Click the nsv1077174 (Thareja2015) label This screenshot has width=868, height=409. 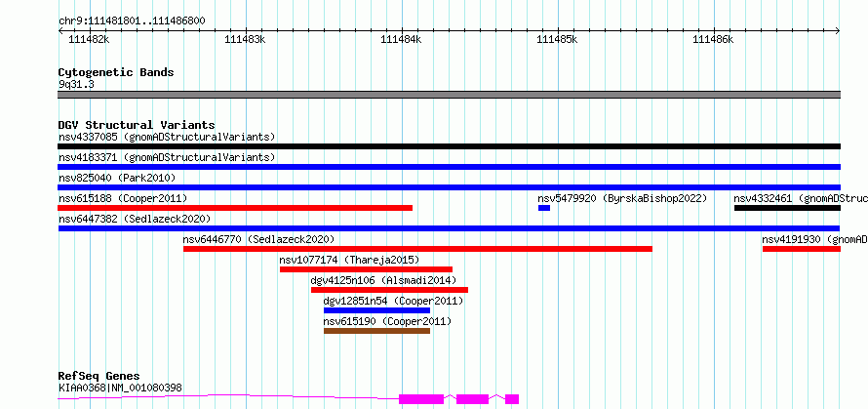coord(349,260)
